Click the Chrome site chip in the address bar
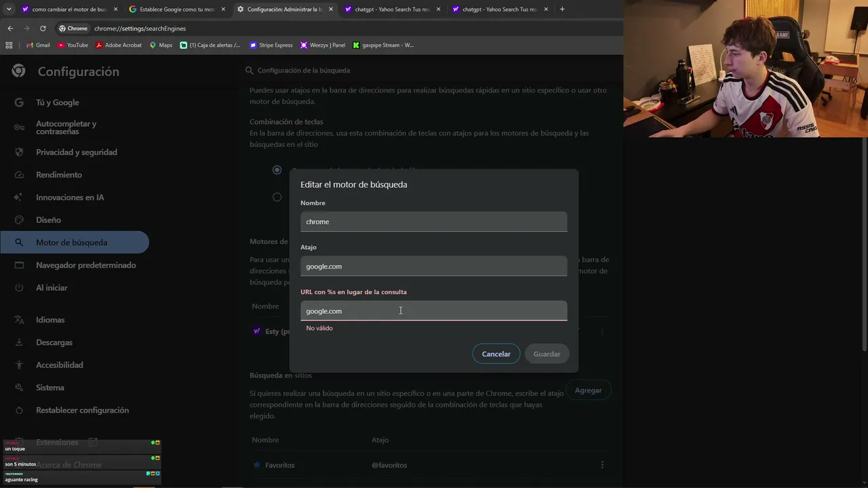Screen dimensions: 868x488 pos(73,28)
